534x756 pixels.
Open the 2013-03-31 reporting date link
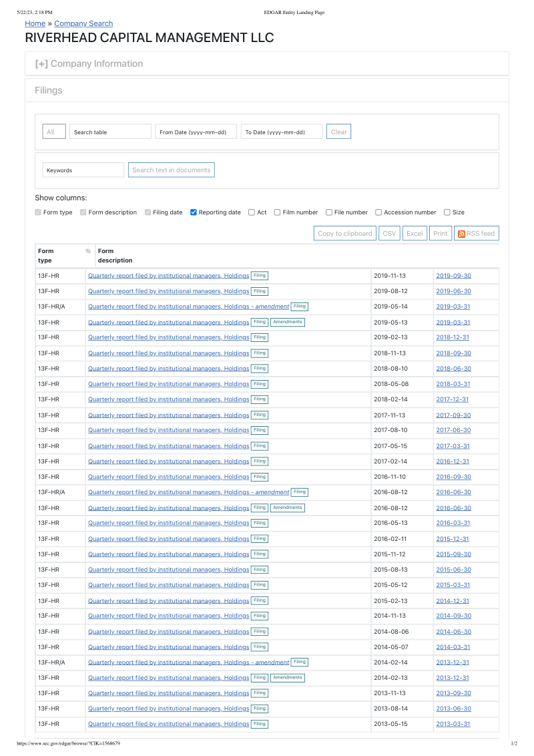[x=453, y=724]
